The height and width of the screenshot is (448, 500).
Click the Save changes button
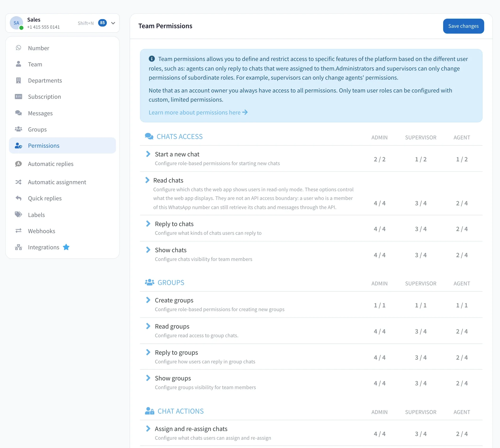[463, 26]
